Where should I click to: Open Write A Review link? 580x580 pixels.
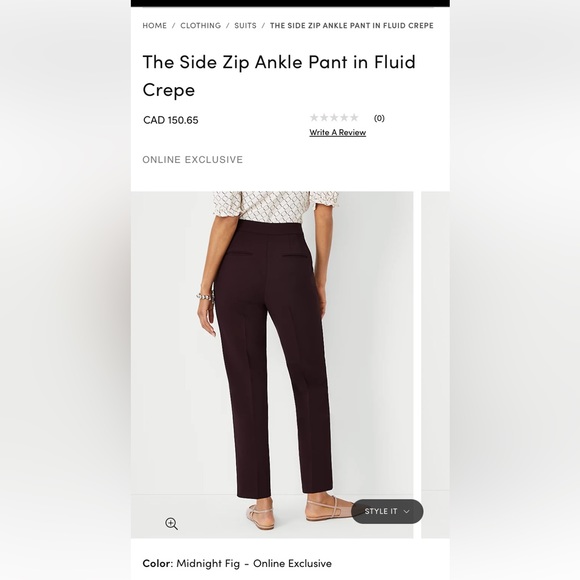click(338, 132)
